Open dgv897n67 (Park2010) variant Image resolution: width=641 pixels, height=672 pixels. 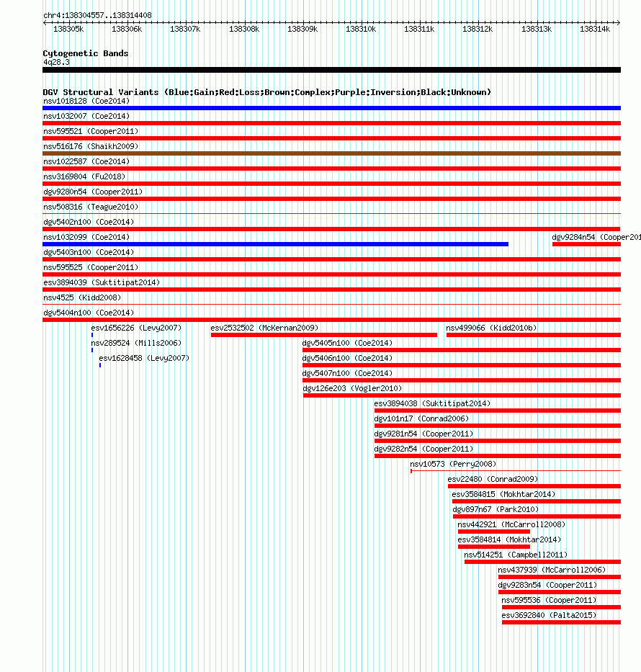496,509
